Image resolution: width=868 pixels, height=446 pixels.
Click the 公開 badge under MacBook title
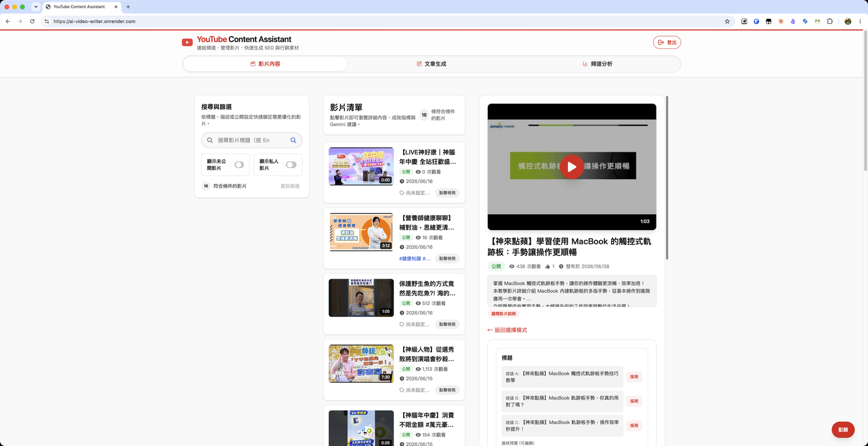496,267
